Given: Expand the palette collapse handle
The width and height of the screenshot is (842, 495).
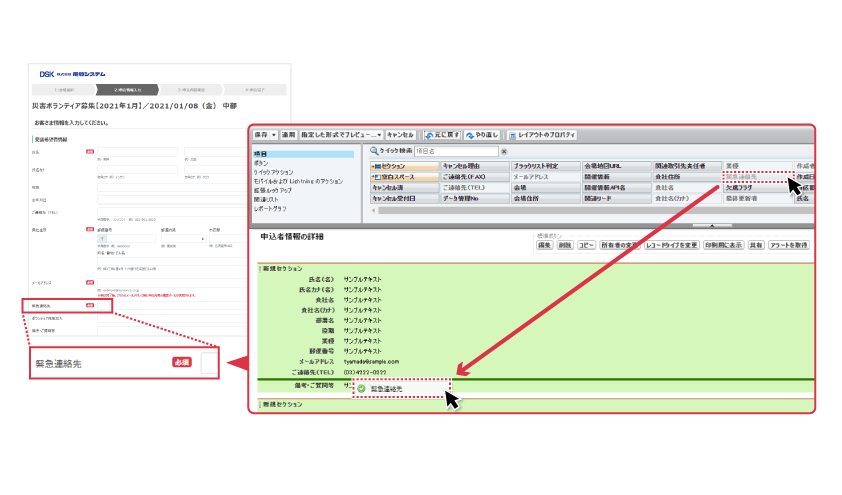Looking at the screenshot, I should (x=712, y=226).
